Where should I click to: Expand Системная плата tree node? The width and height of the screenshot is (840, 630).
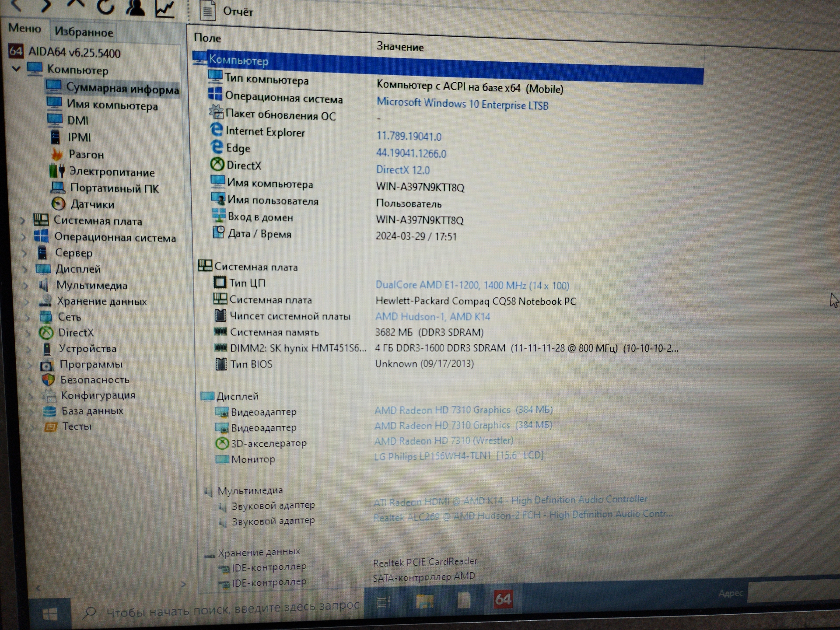click(x=23, y=221)
